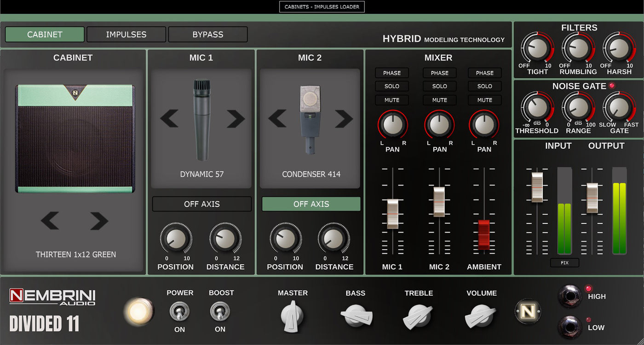
Task: Click the MIC 1 PAN knob
Action: 393,125
